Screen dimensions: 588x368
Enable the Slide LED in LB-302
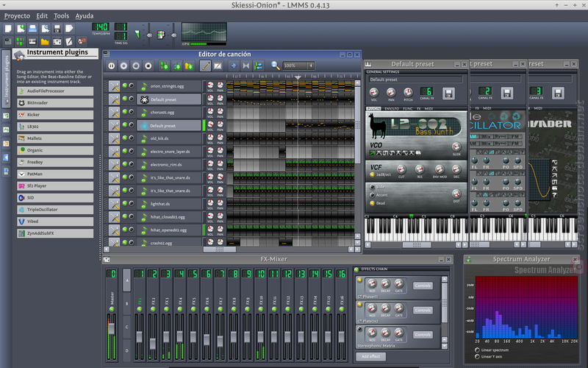click(x=372, y=187)
